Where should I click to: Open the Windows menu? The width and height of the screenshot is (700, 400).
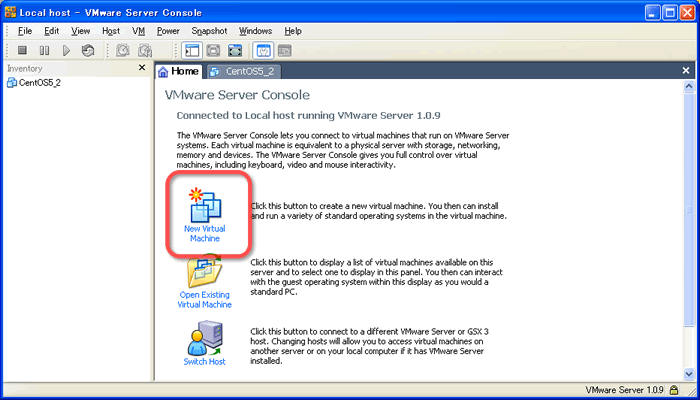[255, 31]
